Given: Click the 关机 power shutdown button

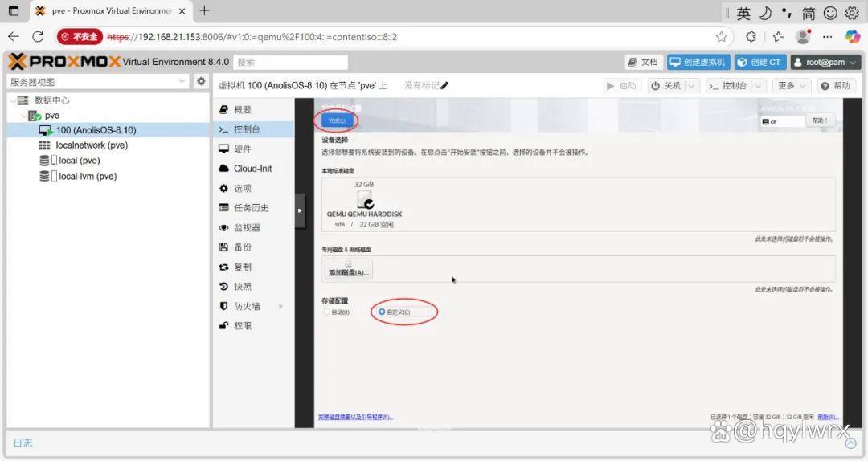Looking at the screenshot, I should pyautogui.click(x=666, y=86).
